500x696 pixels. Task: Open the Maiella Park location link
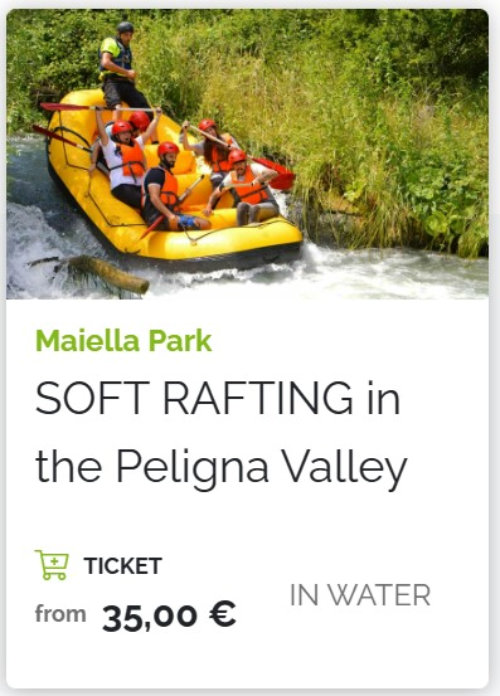point(123,341)
